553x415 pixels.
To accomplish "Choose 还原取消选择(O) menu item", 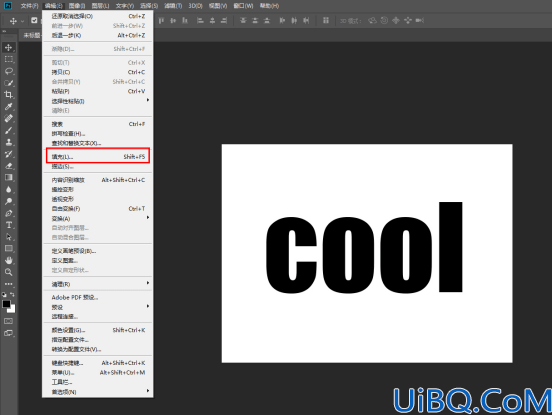I will pos(97,16).
